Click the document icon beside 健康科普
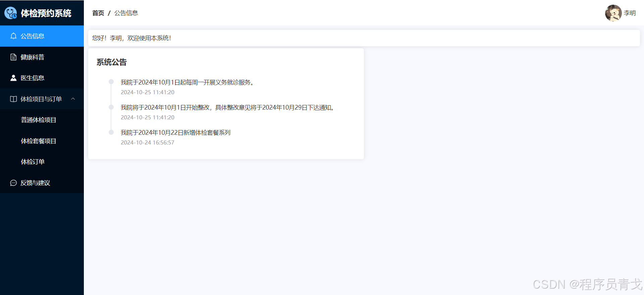Viewport: 644px width, 295px height. click(13, 57)
